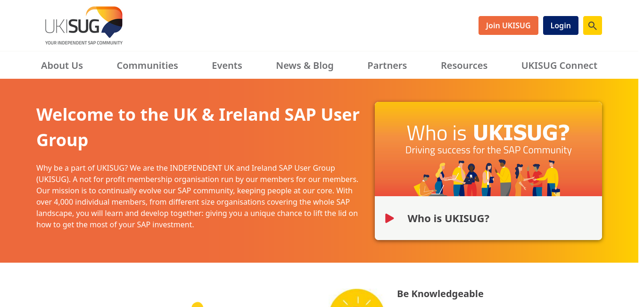Image resolution: width=644 pixels, height=307 pixels.
Task: Open the About Us menu
Action: pyautogui.click(x=62, y=66)
